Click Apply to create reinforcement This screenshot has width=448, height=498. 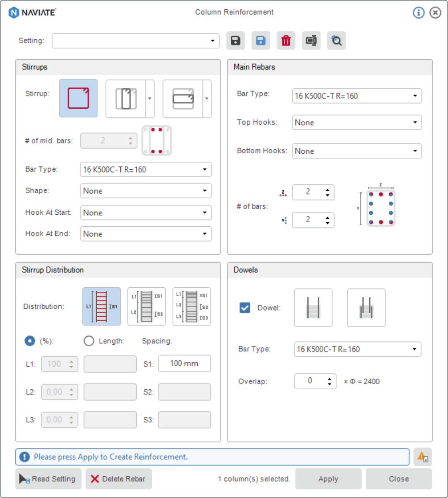[x=329, y=479]
